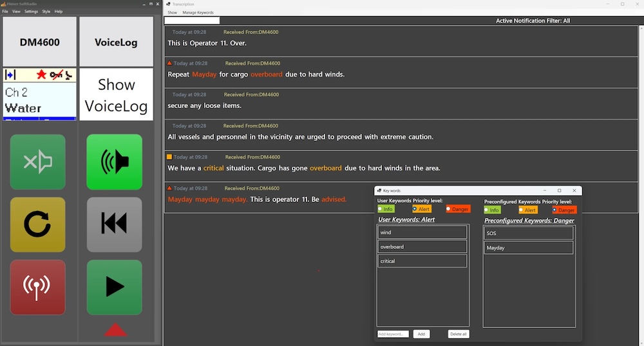Viewport: 644px width, 346px height.
Task: Open the Manage Keywords menu
Action: click(198, 12)
